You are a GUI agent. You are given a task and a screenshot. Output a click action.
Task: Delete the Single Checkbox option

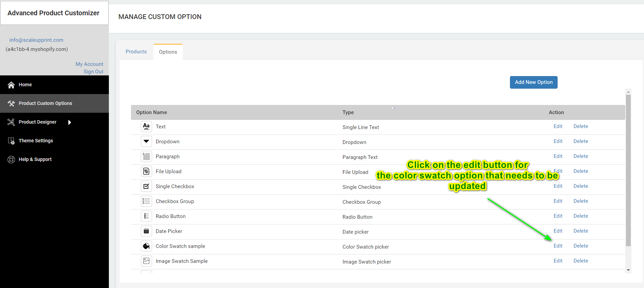tap(581, 186)
